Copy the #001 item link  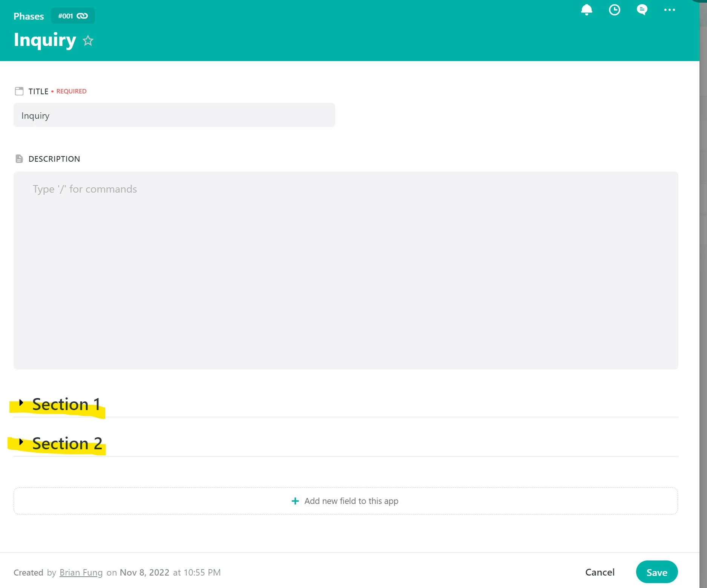tap(73, 16)
